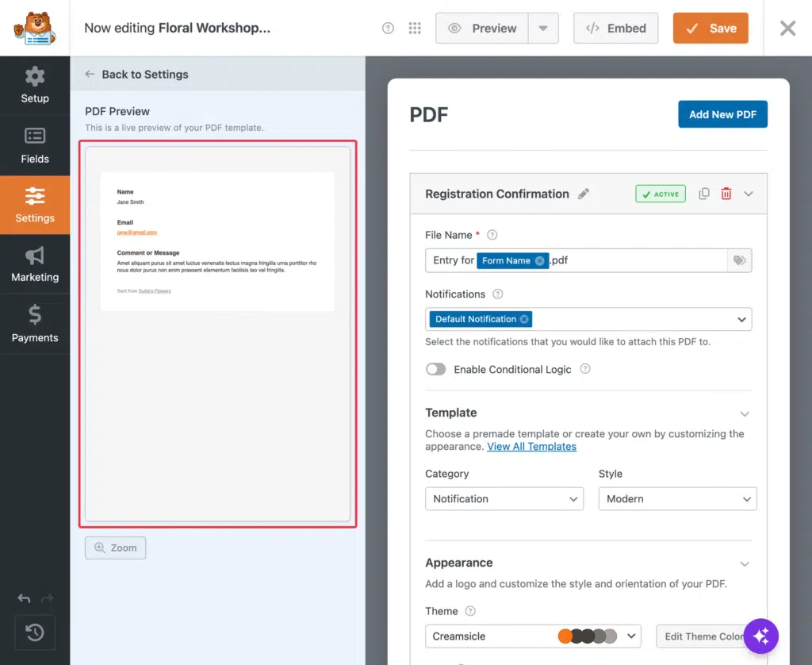Viewport: 812px width, 665px height.
Task: Save the form with Save button
Action: [x=710, y=28]
